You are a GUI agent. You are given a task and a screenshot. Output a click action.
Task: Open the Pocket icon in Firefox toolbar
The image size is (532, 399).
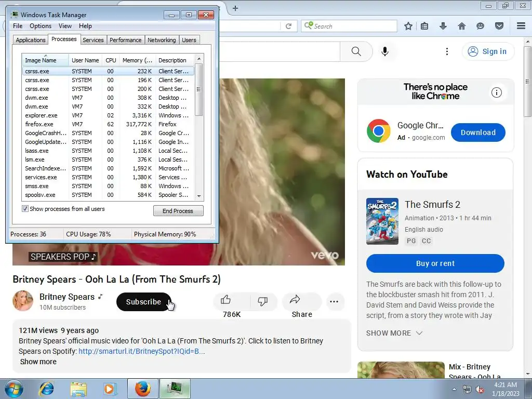pyautogui.click(x=499, y=26)
